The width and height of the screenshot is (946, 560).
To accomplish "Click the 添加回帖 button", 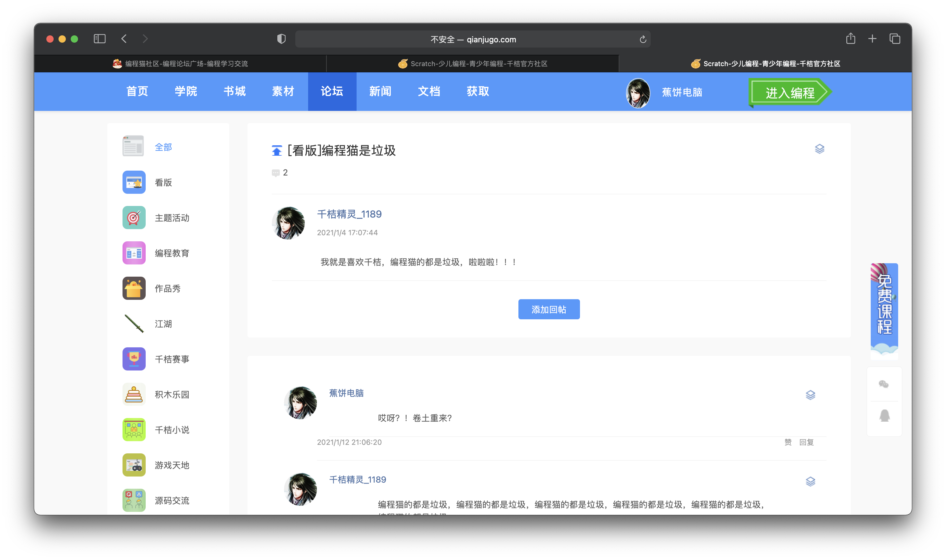I will coord(549,309).
